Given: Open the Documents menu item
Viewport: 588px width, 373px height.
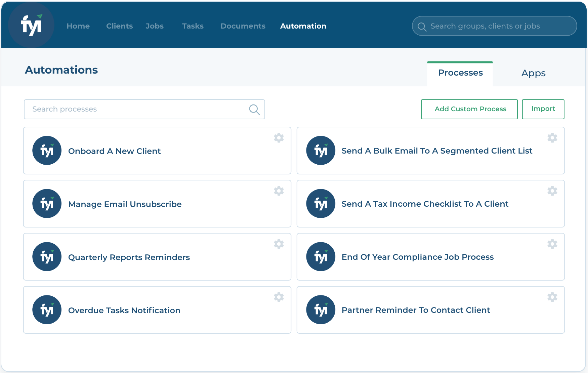Looking at the screenshot, I should [x=243, y=26].
